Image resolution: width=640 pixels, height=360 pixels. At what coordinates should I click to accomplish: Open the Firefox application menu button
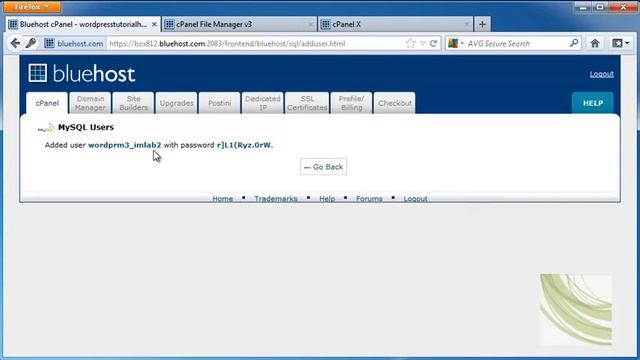click(x=31, y=7)
